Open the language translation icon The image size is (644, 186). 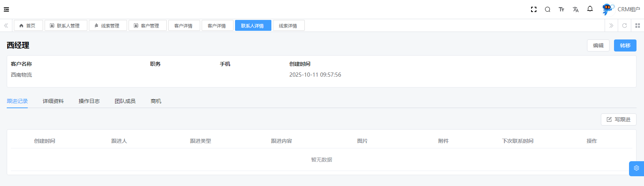click(x=576, y=9)
